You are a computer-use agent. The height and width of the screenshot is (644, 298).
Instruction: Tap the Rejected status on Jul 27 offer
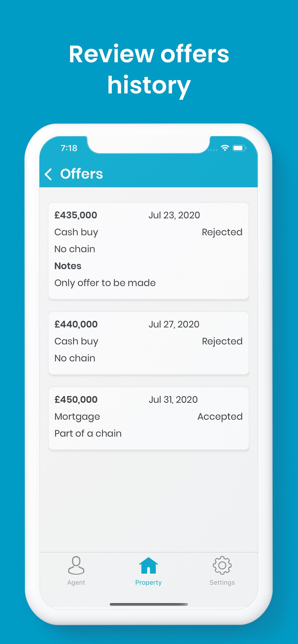pyautogui.click(x=222, y=341)
